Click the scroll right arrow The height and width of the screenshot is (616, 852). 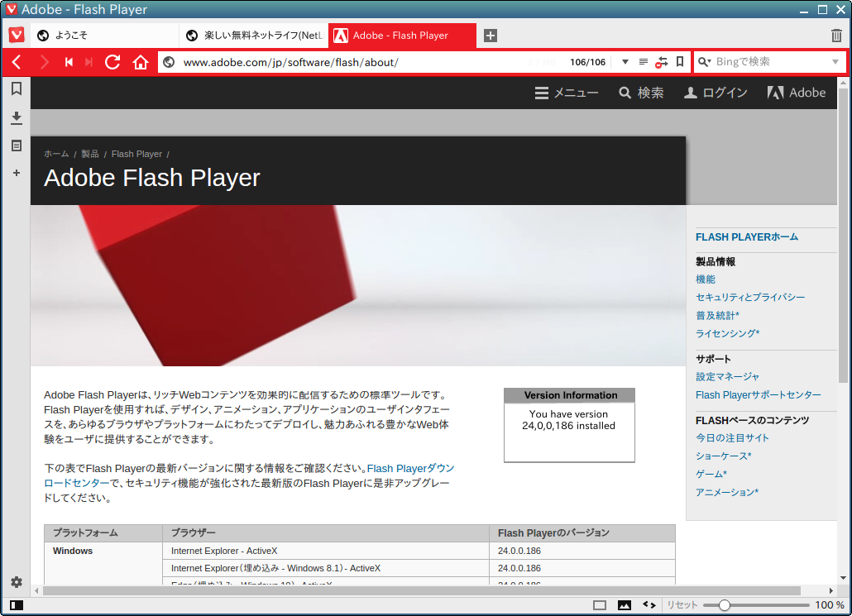(830, 590)
